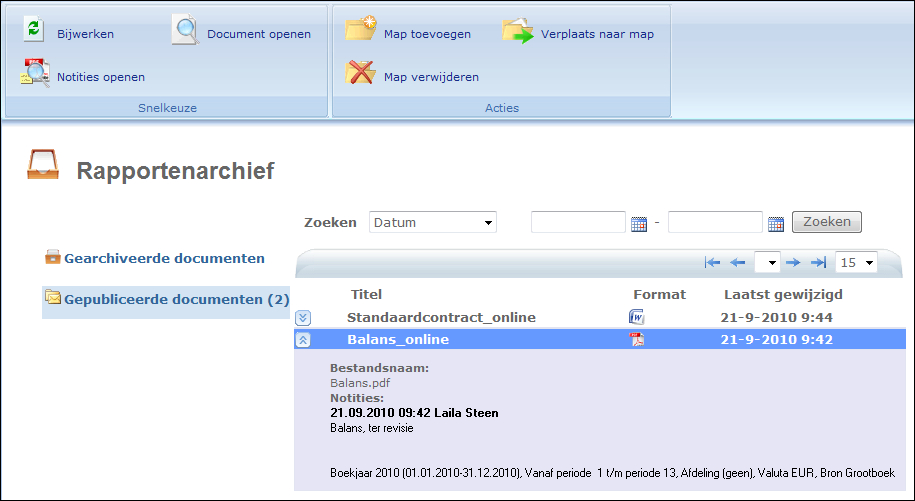Image resolution: width=915 pixels, height=501 pixels.
Task: Open the 15 items-per-page dropdown
Action: tap(856, 262)
